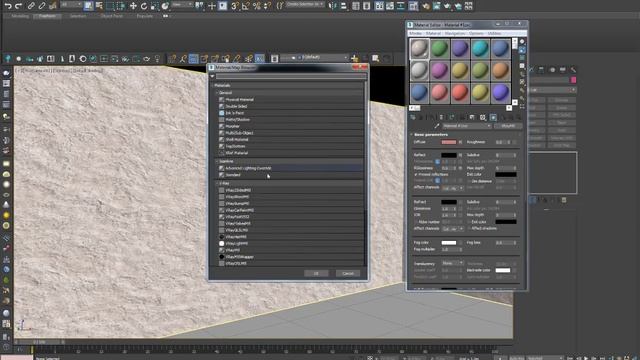Image resolution: width=640 pixels, height=360 pixels.
Task: Open Material/Map Browser options arrow
Action: [x=212, y=76]
